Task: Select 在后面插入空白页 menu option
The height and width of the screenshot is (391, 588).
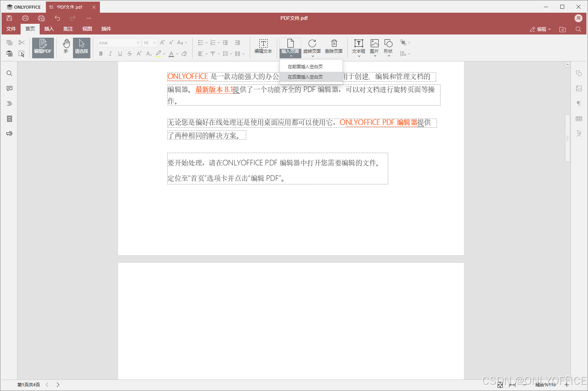Action: (x=311, y=77)
